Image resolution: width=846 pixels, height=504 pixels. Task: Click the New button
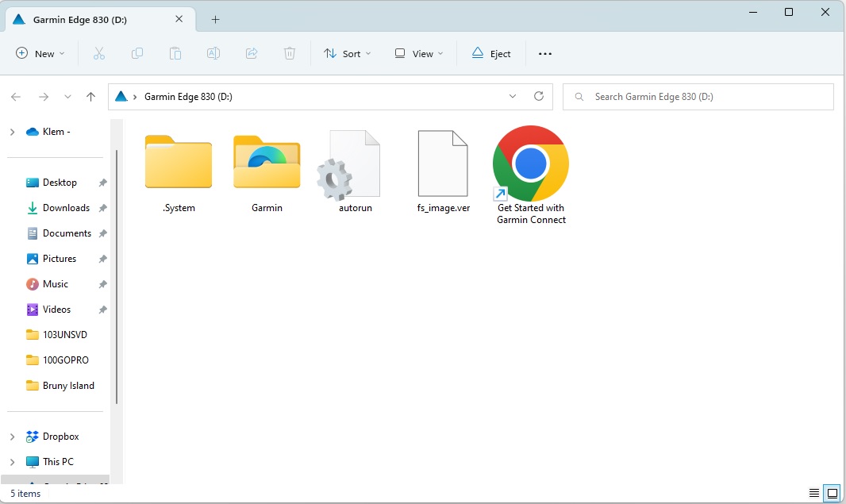pyautogui.click(x=40, y=53)
